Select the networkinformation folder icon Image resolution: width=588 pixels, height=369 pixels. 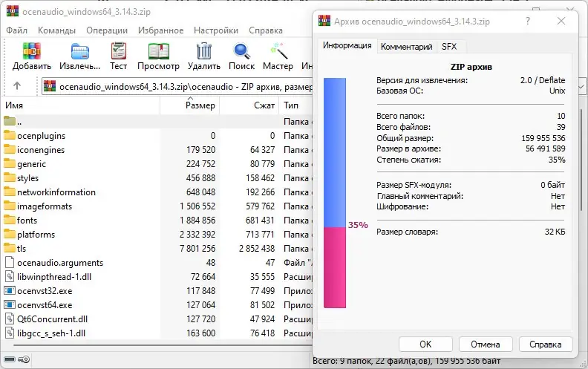point(10,192)
